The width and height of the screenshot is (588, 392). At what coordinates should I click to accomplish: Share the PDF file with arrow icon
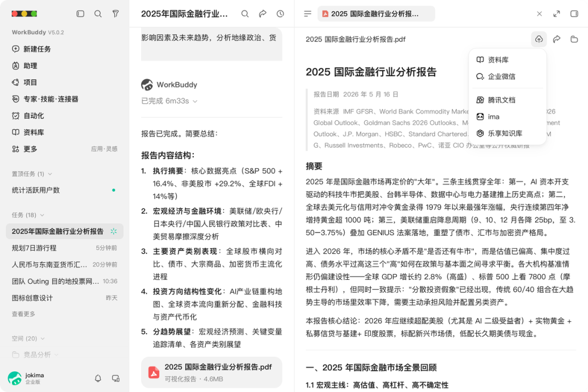(556, 39)
